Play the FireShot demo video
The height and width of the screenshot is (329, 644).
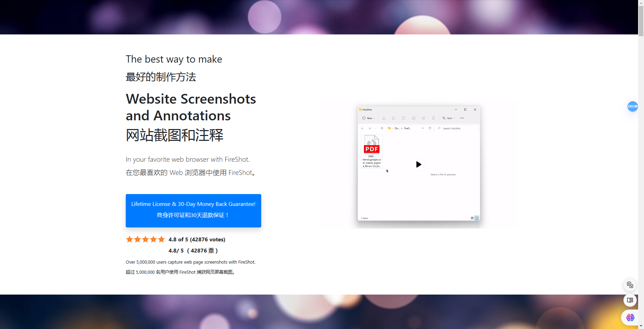tap(418, 164)
